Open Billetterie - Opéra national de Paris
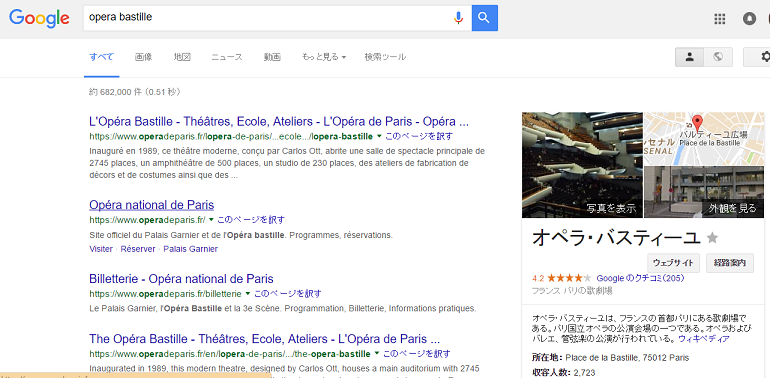This screenshot has height=378, width=770. tap(181, 279)
